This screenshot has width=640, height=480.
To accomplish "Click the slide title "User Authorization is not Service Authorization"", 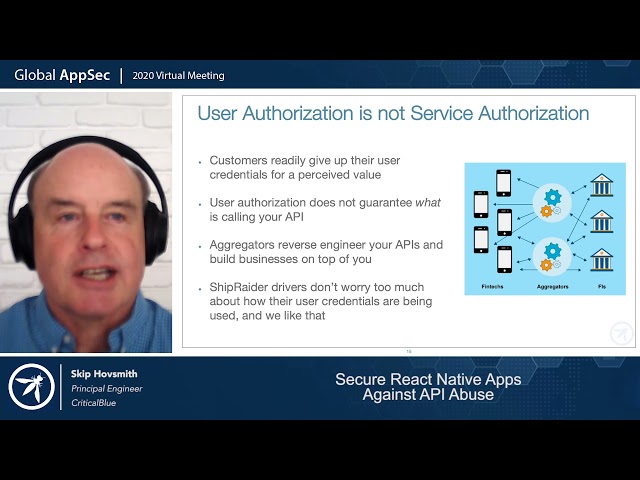I will point(393,113).
